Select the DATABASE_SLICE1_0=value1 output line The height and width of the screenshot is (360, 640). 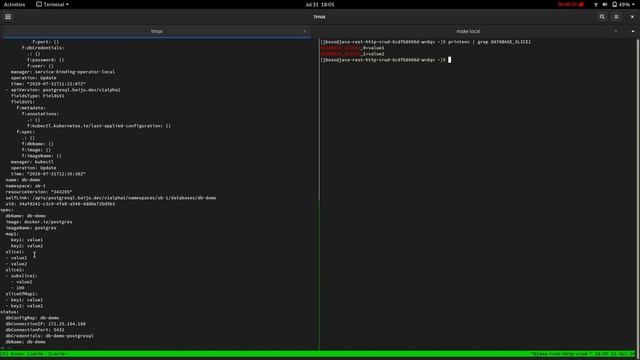(x=352, y=48)
